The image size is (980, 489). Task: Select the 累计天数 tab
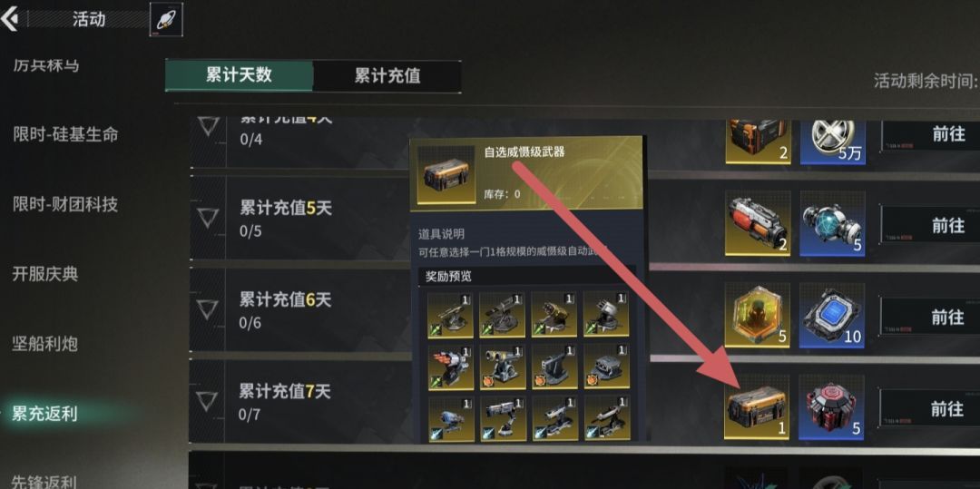click(239, 75)
